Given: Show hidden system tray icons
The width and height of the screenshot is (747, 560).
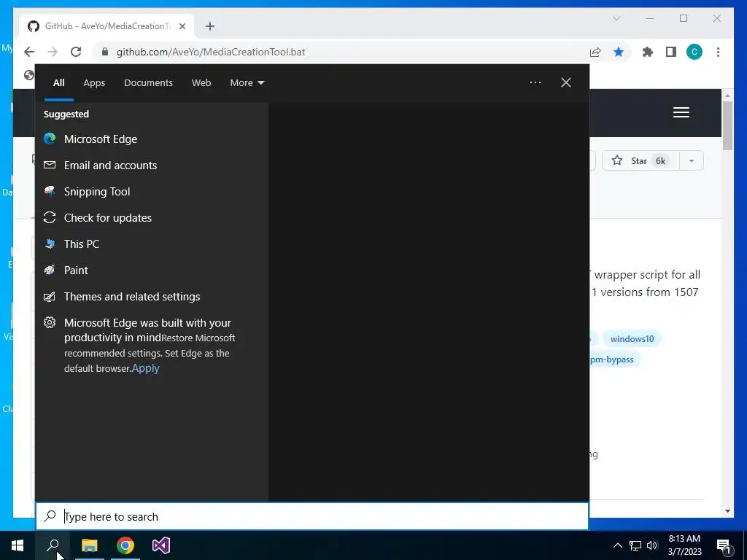Looking at the screenshot, I should [617, 545].
